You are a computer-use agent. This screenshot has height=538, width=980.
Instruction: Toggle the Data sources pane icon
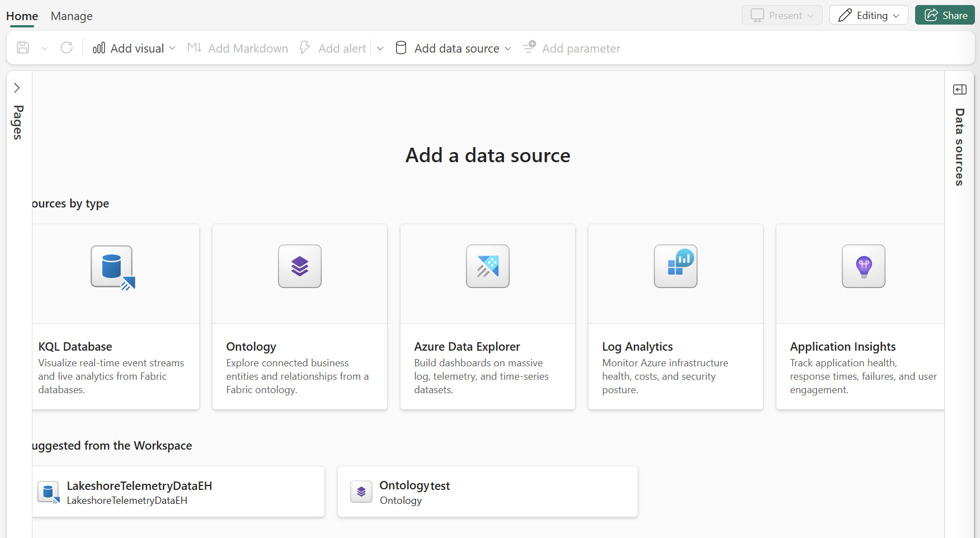click(x=960, y=89)
